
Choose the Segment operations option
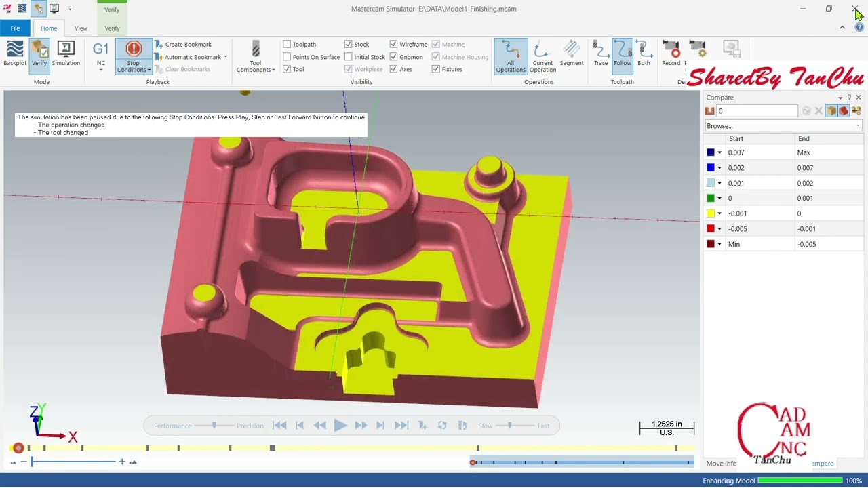pyautogui.click(x=572, y=54)
